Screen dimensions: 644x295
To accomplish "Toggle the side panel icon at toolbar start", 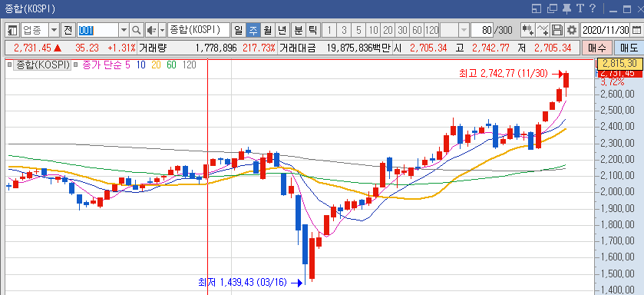I will 13,30.
